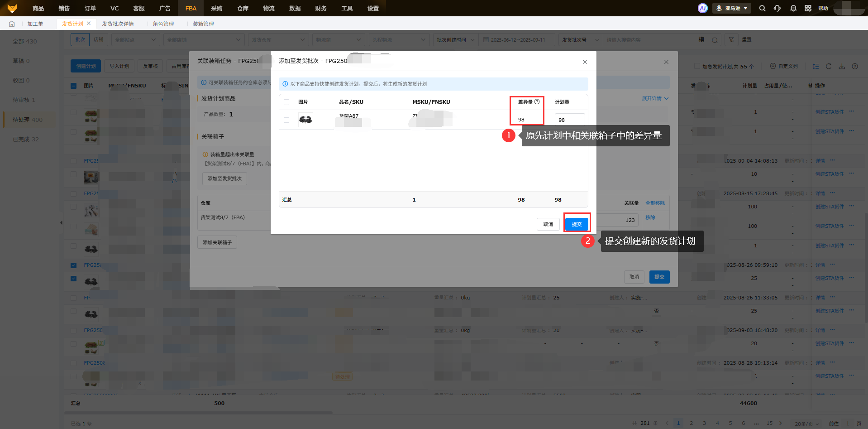This screenshot has height=429, width=868.
Task: Toggle the select-all checkbox in dialog header
Action: pyautogui.click(x=286, y=102)
